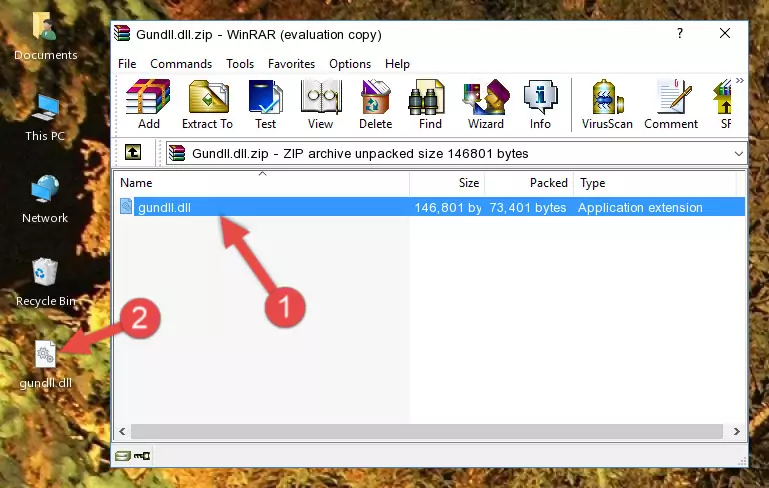Sort by the Packed column header
The image size is (769, 488).
coord(529,183)
